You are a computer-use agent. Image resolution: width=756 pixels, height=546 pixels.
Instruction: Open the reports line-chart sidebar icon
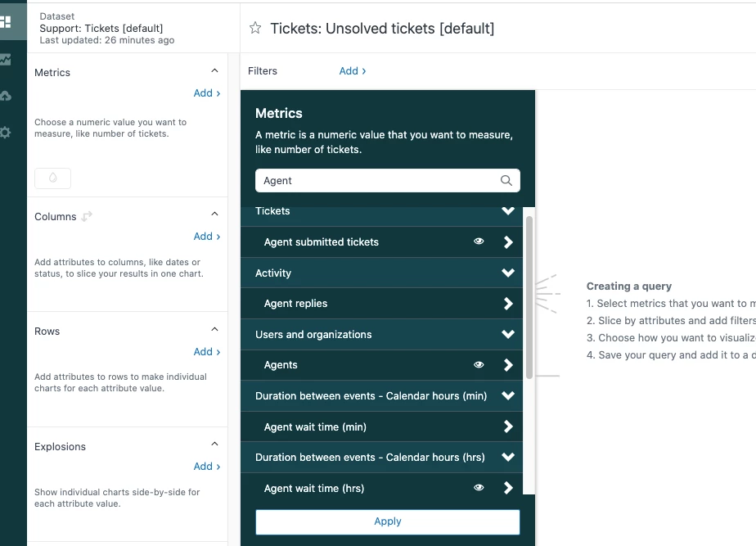click(x=6, y=59)
